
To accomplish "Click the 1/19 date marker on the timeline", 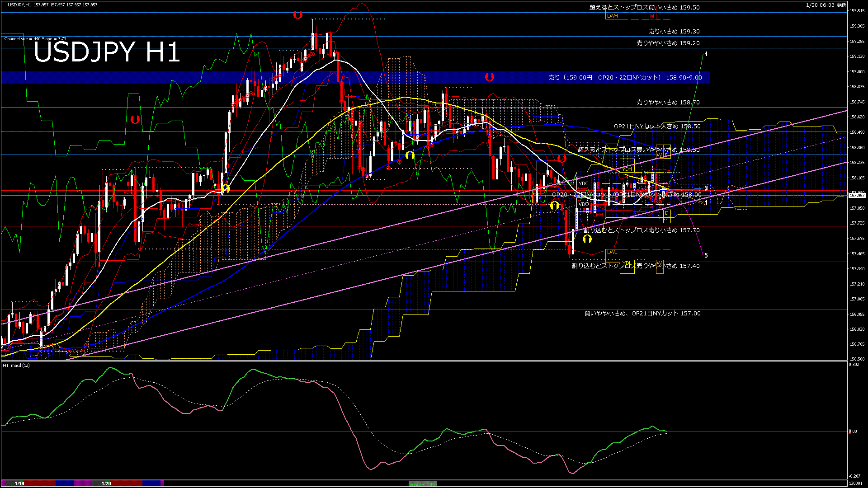I will pos(19,483).
